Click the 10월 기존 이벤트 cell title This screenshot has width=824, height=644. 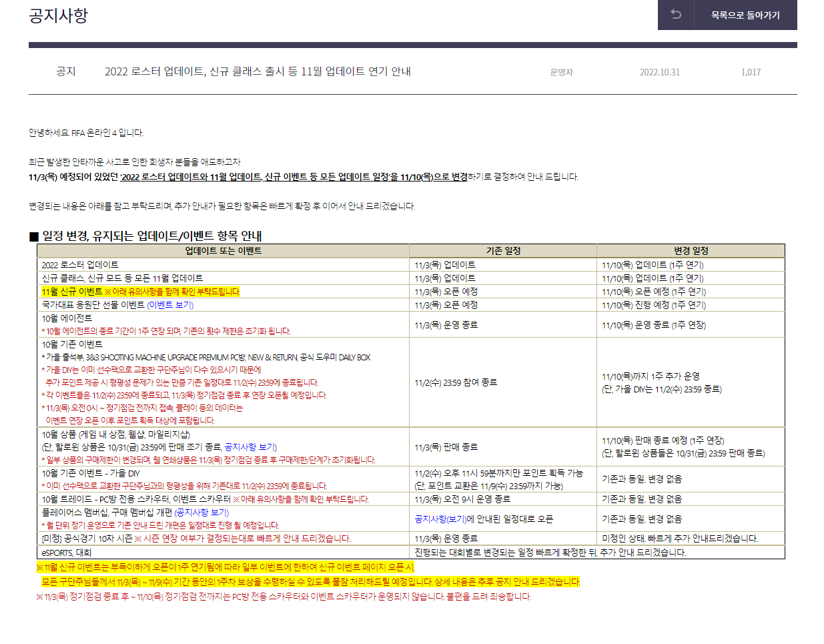pyautogui.click(x=72, y=344)
